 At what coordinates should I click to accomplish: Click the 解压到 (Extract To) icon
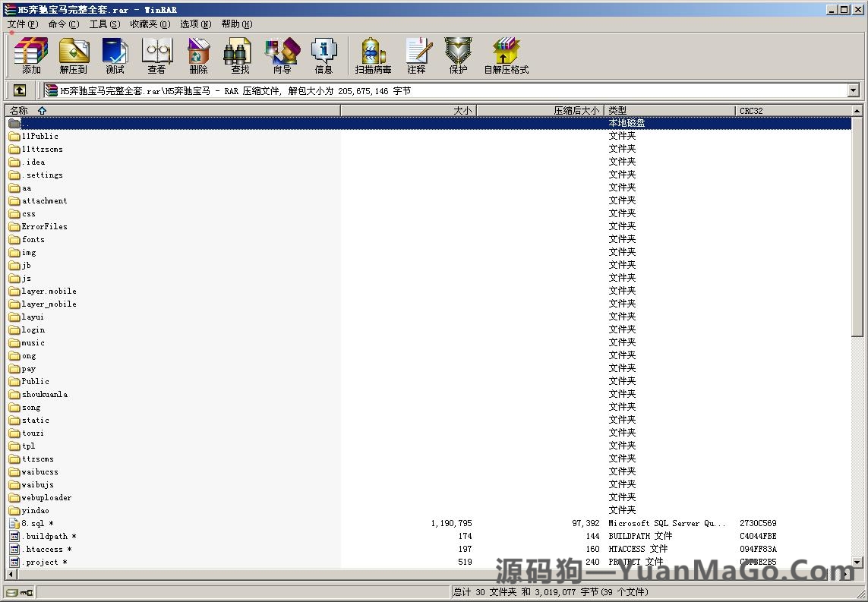coord(74,56)
